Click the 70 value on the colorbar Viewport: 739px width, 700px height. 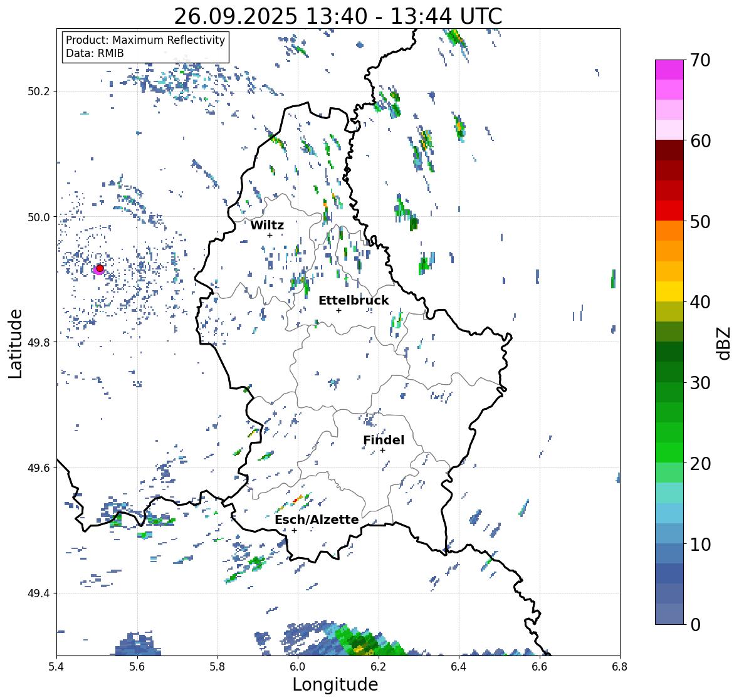click(x=700, y=60)
